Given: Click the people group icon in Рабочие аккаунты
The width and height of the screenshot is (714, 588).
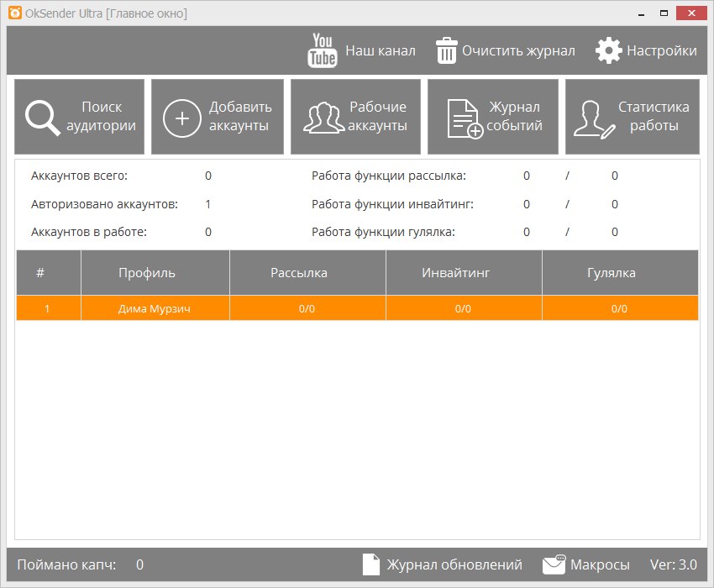Looking at the screenshot, I should click(x=323, y=118).
